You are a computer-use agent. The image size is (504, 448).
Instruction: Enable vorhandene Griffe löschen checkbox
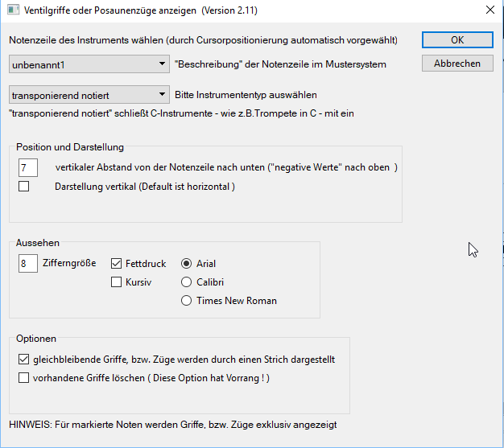coord(23,378)
